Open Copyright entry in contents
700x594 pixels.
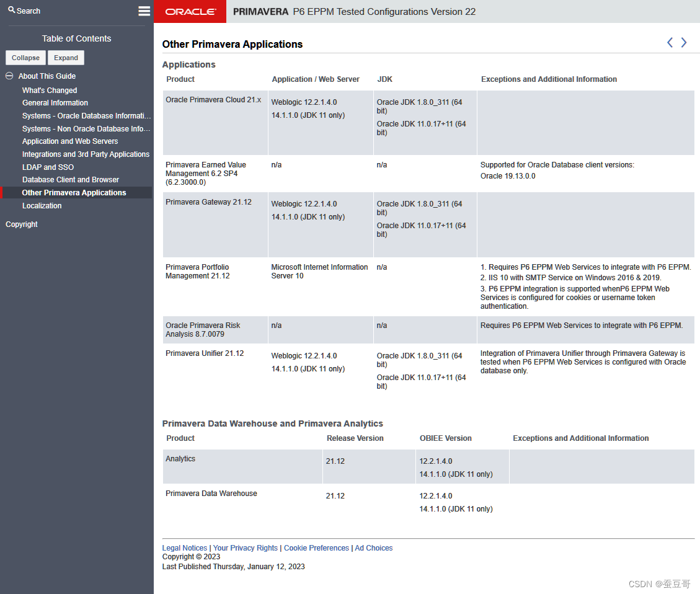click(22, 224)
